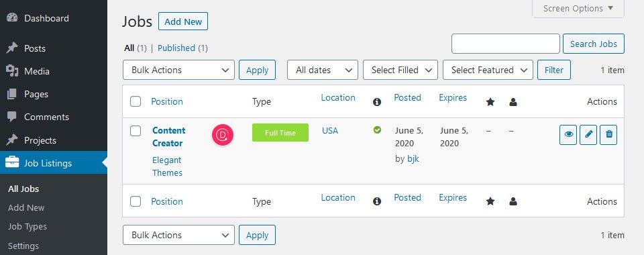Image resolution: width=644 pixels, height=255 pixels.
Task: Click the Elegant Themes company logo thumbnail
Action: click(x=223, y=136)
